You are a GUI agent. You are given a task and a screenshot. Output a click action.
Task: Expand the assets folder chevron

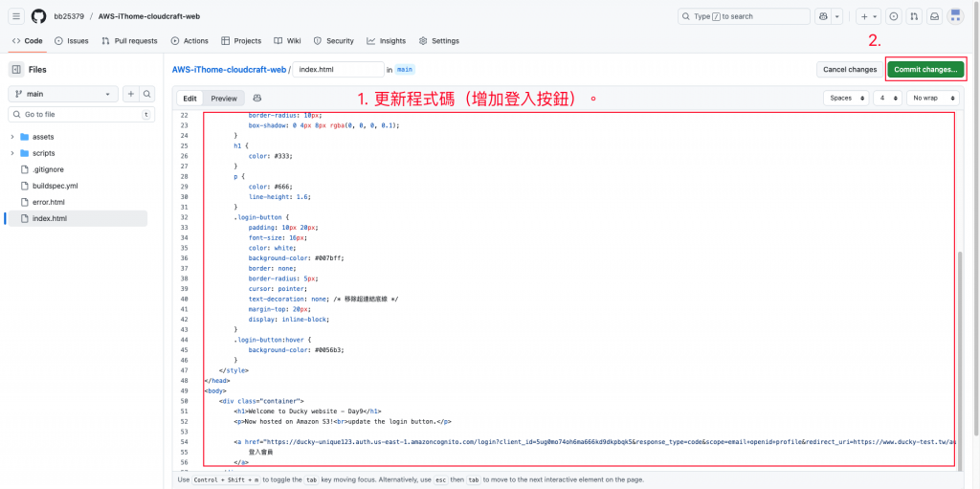point(12,137)
